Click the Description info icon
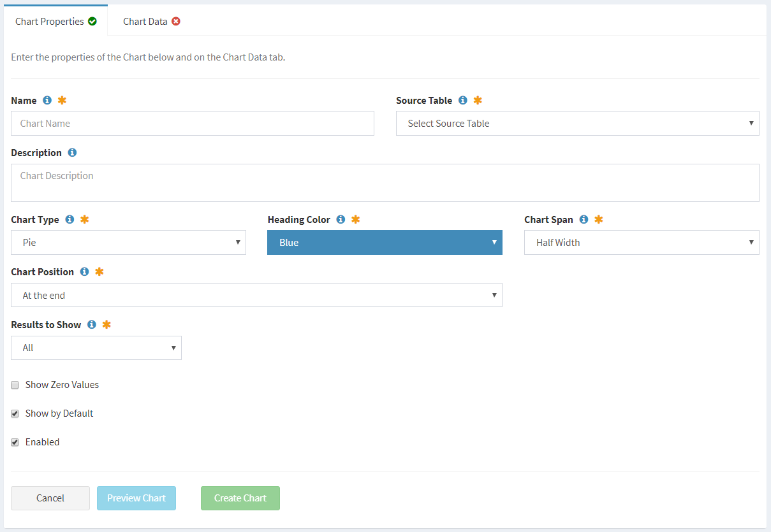The height and width of the screenshot is (532, 771). coord(72,152)
